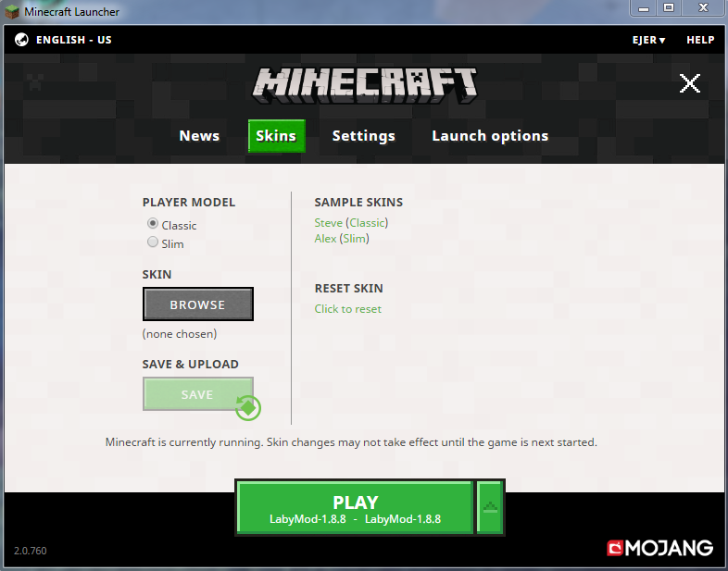Open the EJER account dropdown
Image resolution: width=728 pixels, height=571 pixels.
(x=648, y=40)
